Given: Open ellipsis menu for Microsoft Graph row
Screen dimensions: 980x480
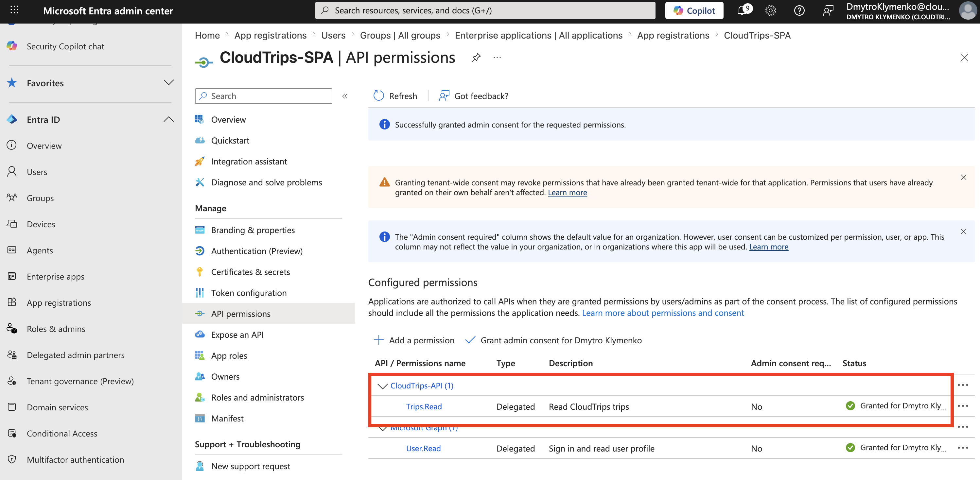Looking at the screenshot, I should pos(963,427).
